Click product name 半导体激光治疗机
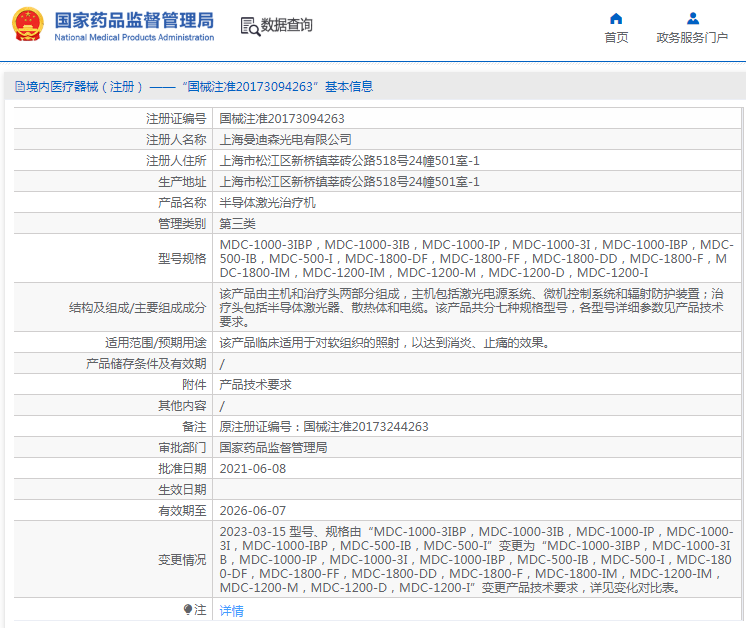The image size is (746, 628). 267,203
